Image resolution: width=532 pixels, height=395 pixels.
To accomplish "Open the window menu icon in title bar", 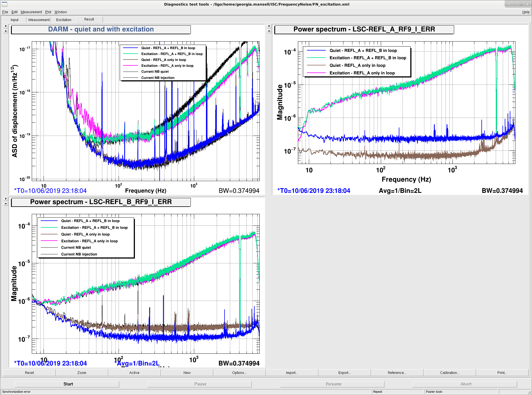I will point(4,4).
